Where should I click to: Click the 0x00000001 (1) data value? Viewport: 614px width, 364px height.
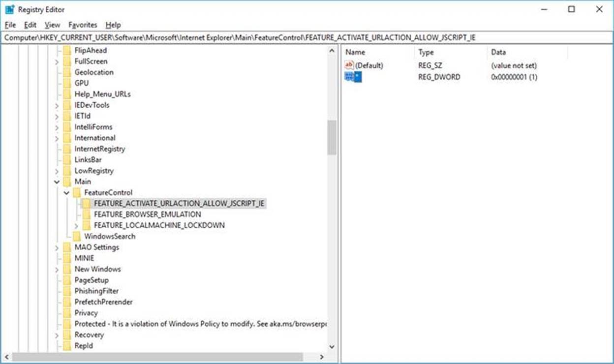tap(514, 77)
